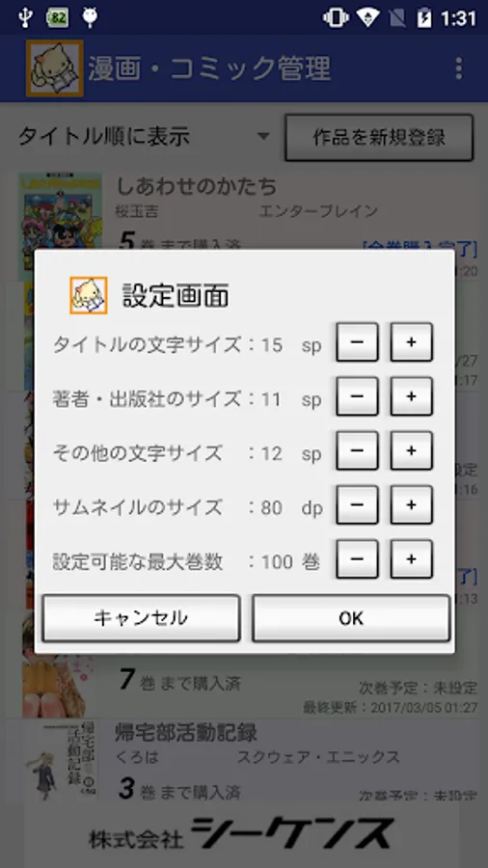The image size is (488, 868).
Task: Open the 帰宅部活動記録 cover thumbnail
Action: point(61,761)
